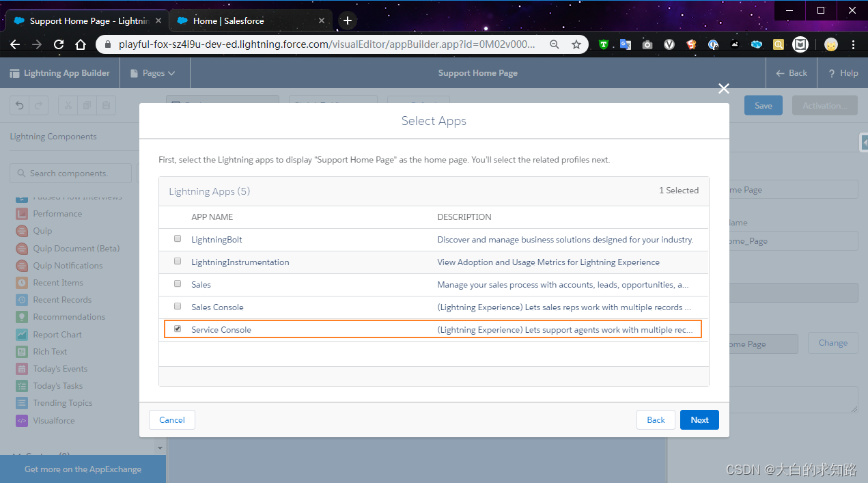Close the Select Apps dialog with the X
The width and height of the screenshot is (868, 483).
tap(724, 88)
